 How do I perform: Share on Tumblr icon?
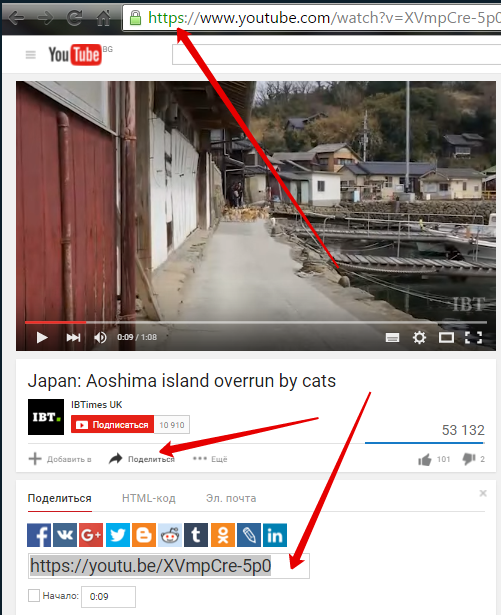pos(196,535)
